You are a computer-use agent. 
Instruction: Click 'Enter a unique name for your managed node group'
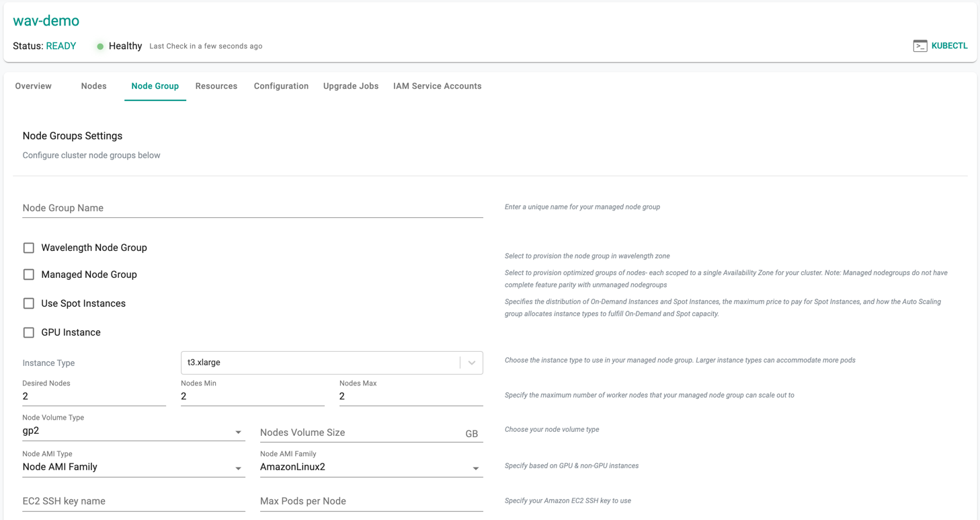(582, 207)
